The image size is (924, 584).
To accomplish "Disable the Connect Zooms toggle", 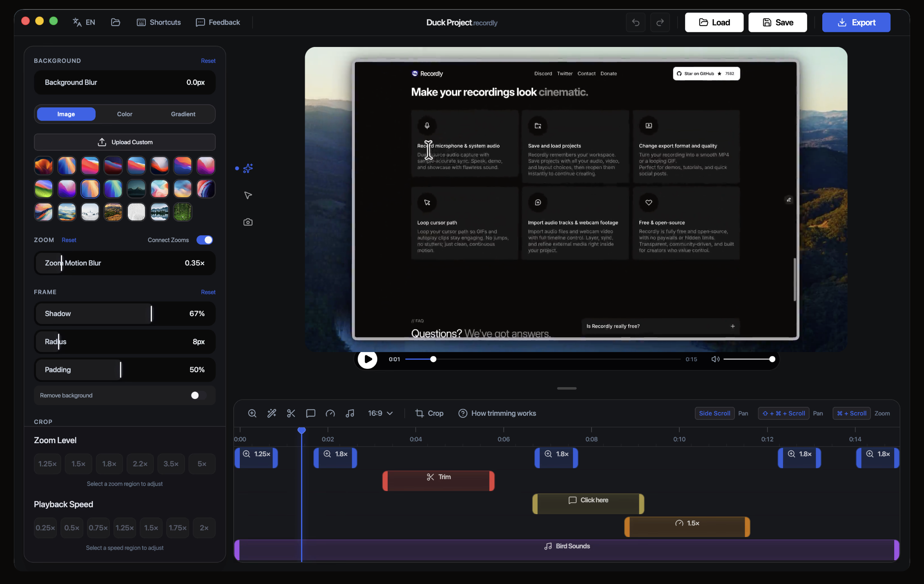I will coord(205,240).
